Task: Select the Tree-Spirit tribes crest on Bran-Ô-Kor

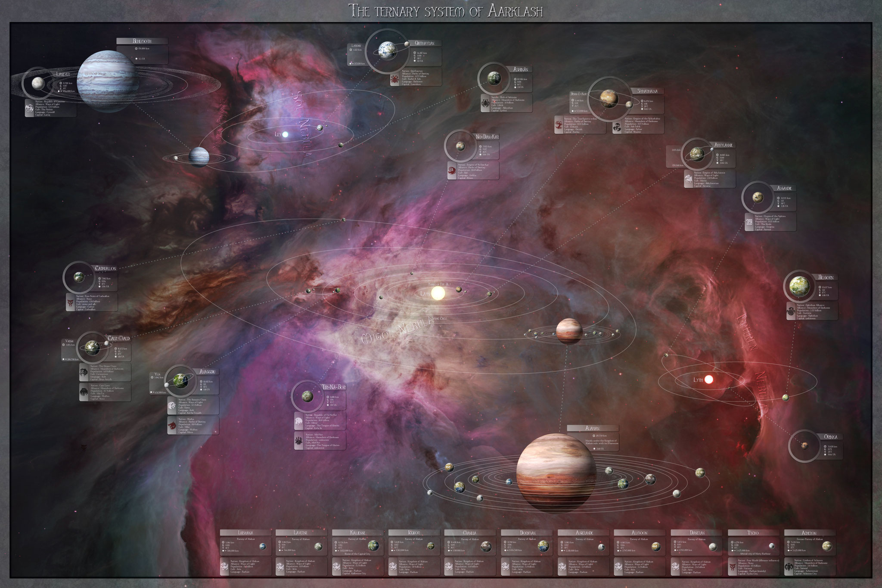Action: point(559,125)
